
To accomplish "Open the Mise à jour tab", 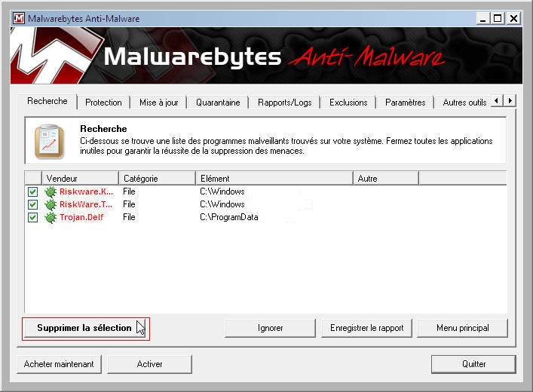I will pyautogui.click(x=159, y=103).
